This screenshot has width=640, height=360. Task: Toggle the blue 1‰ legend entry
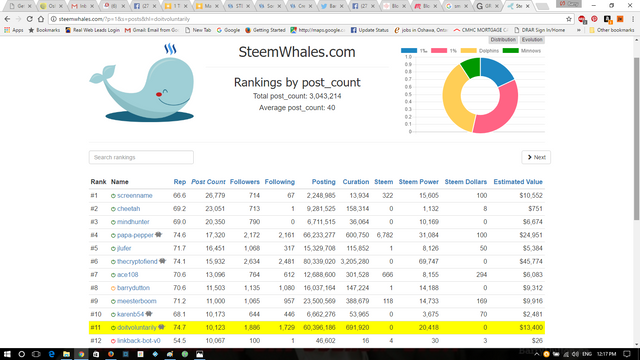[x=414, y=51]
